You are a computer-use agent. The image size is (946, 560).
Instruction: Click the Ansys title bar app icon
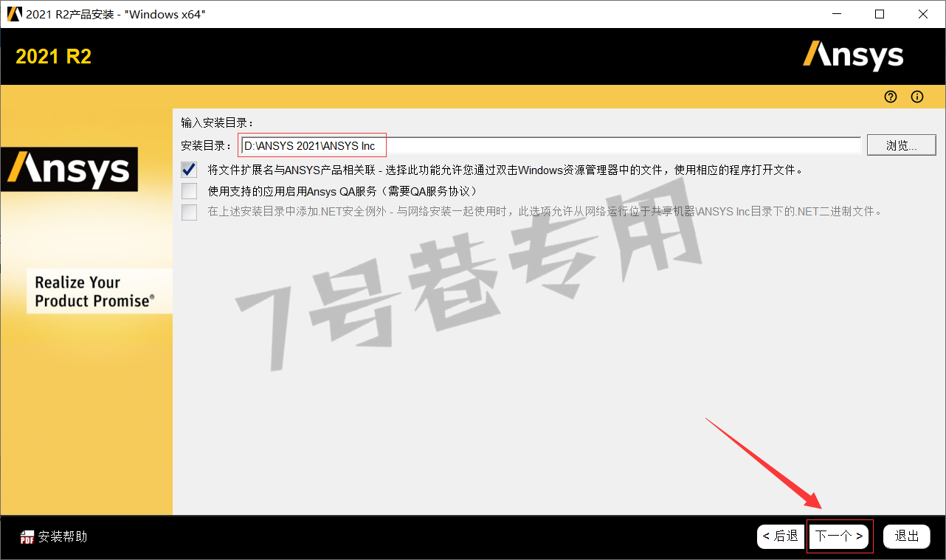[x=14, y=14]
